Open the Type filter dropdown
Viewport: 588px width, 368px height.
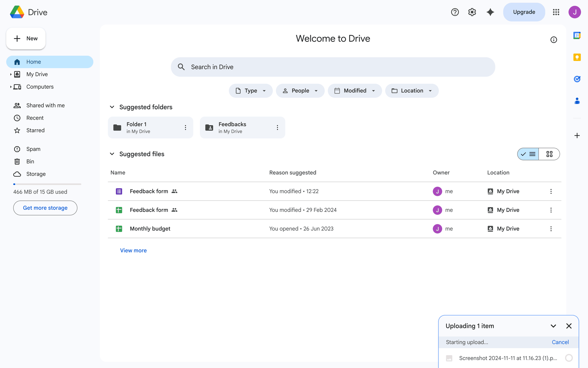pos(251,91)
